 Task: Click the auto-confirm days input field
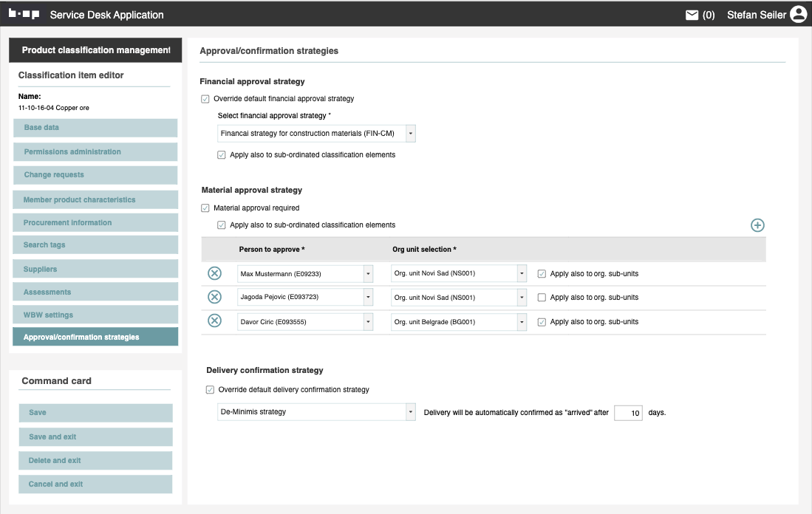628,413
